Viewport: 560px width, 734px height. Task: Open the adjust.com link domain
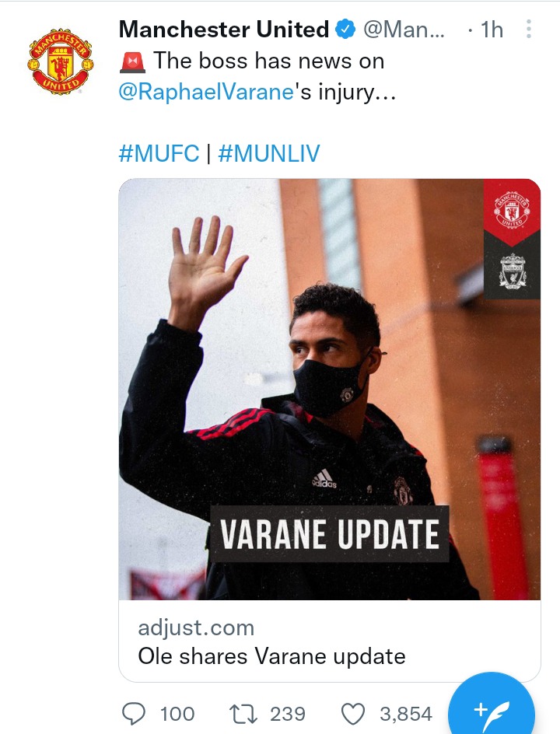pos(196,627)
